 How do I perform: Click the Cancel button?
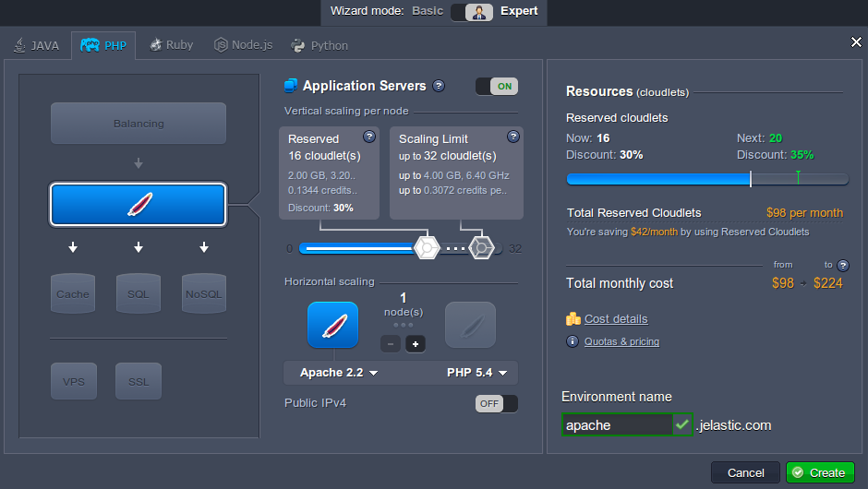click(x=746, y=473)
